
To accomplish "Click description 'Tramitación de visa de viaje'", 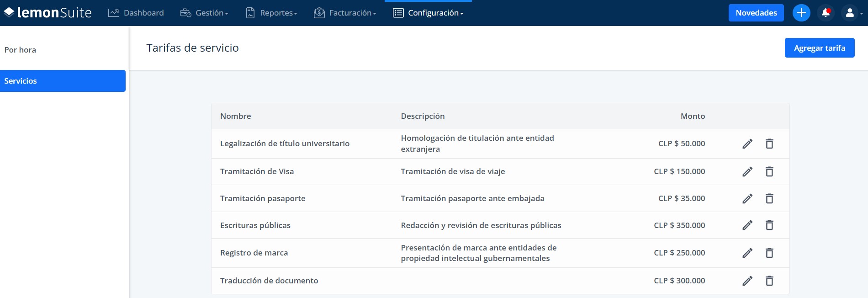I will click(453, 171).
